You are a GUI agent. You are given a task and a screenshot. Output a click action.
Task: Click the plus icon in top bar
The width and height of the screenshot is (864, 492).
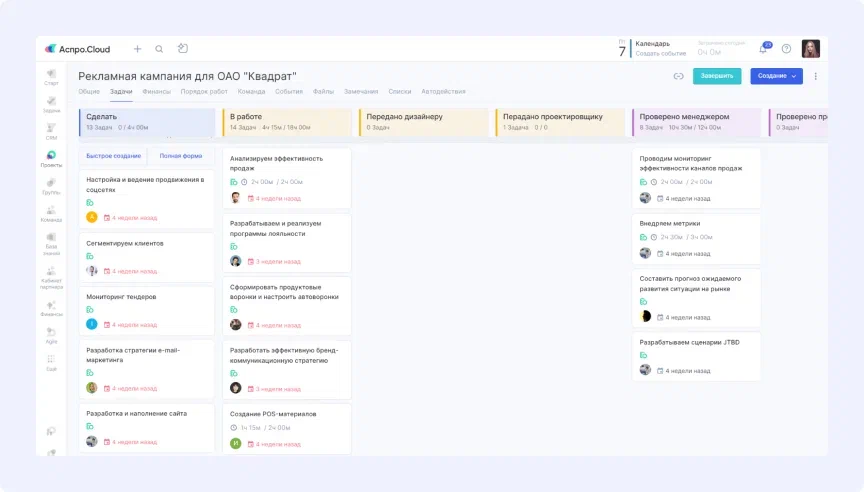click(137, 48)
